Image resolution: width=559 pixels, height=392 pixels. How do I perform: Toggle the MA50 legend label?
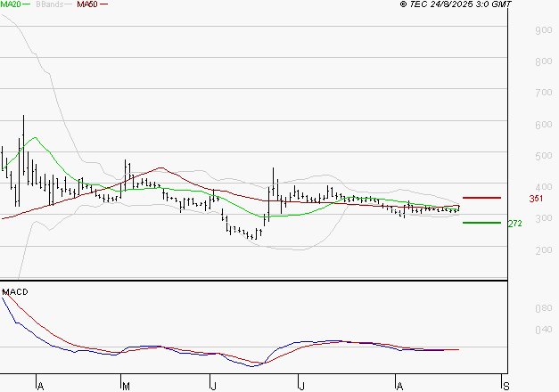click(86, 4)
